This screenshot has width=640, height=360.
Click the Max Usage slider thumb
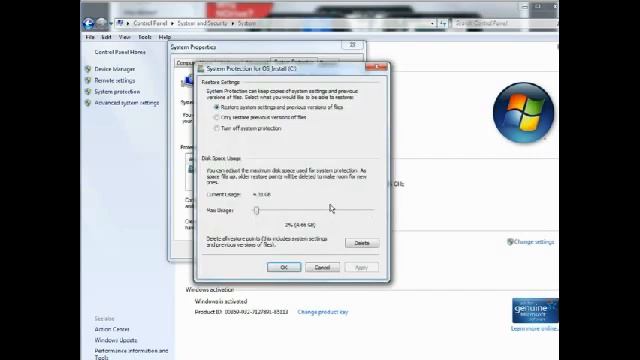[x=256, y=211]
